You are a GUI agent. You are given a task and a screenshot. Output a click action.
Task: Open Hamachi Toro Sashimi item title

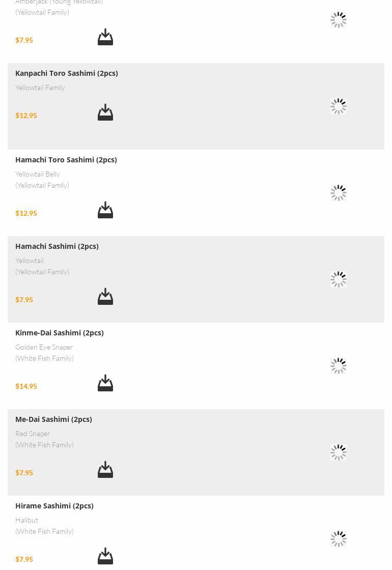pyautogui.click(x=66, y=160)
